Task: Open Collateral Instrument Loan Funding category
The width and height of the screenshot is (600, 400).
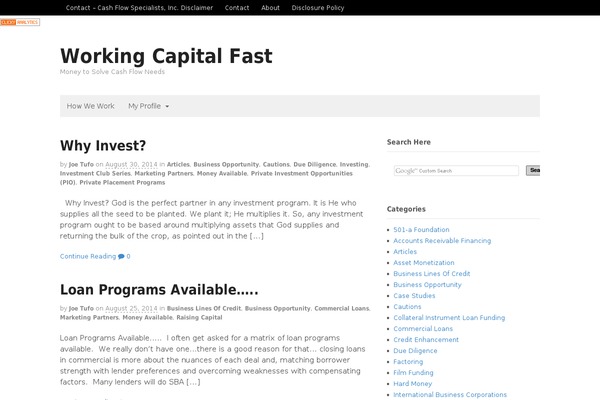Action: [x=449, y=318]
